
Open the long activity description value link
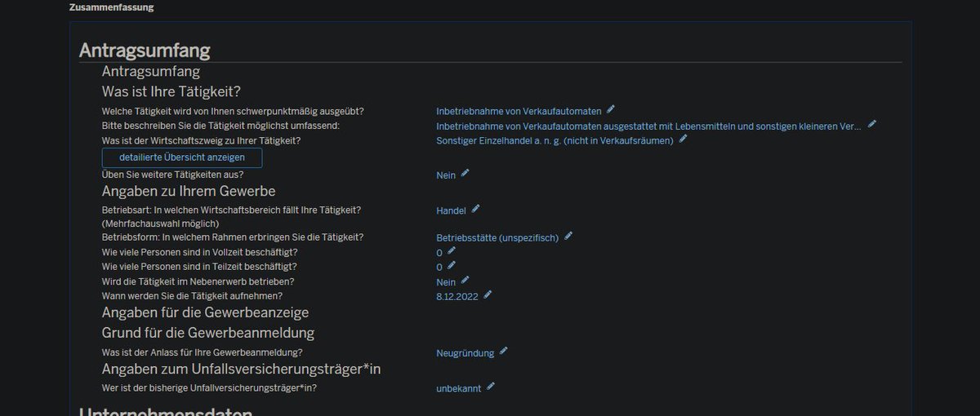click(x=649, y=126)
